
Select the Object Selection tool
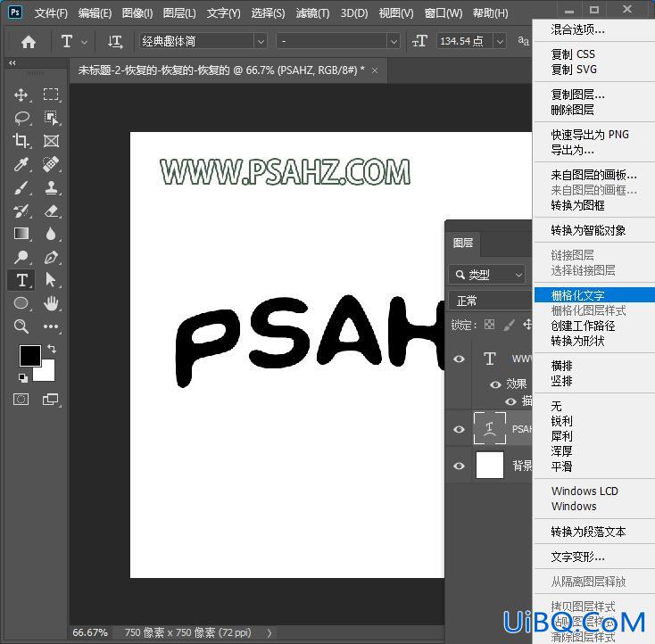pyautogui.click(x=51, y=119)
